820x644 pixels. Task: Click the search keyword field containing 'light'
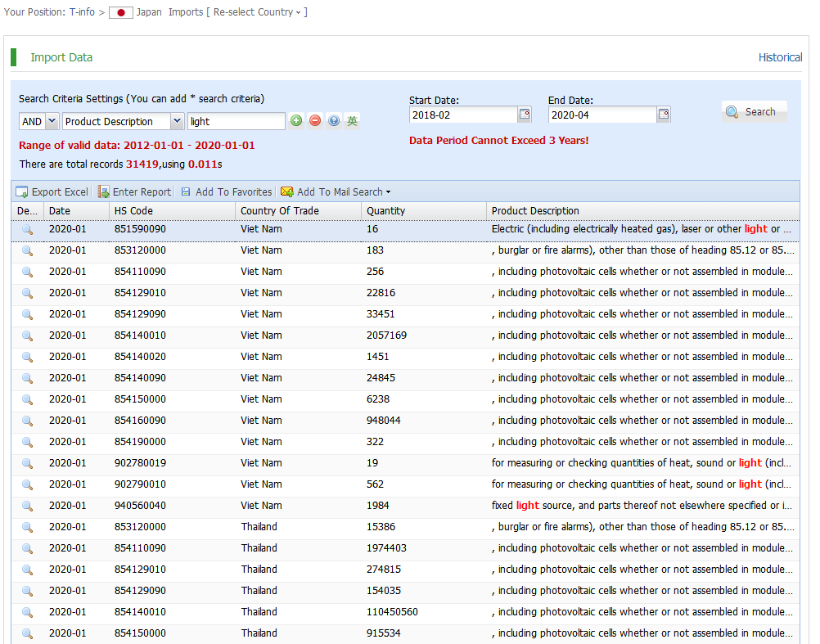[236, 121]
